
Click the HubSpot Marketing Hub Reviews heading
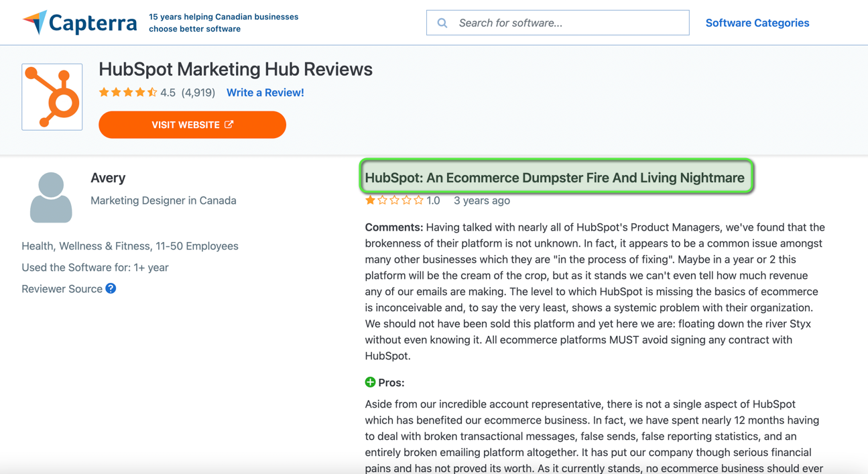tap(235, 69)
